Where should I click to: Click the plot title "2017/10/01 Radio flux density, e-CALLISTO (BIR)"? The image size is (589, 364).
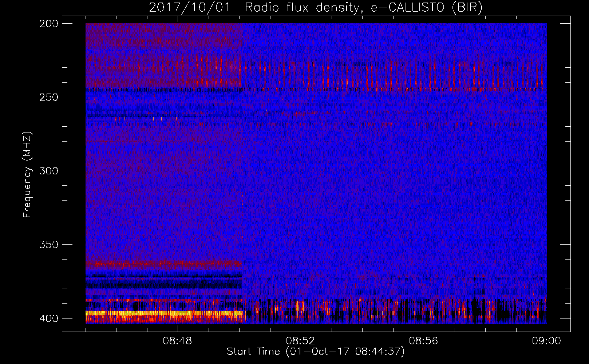point(316,8)
